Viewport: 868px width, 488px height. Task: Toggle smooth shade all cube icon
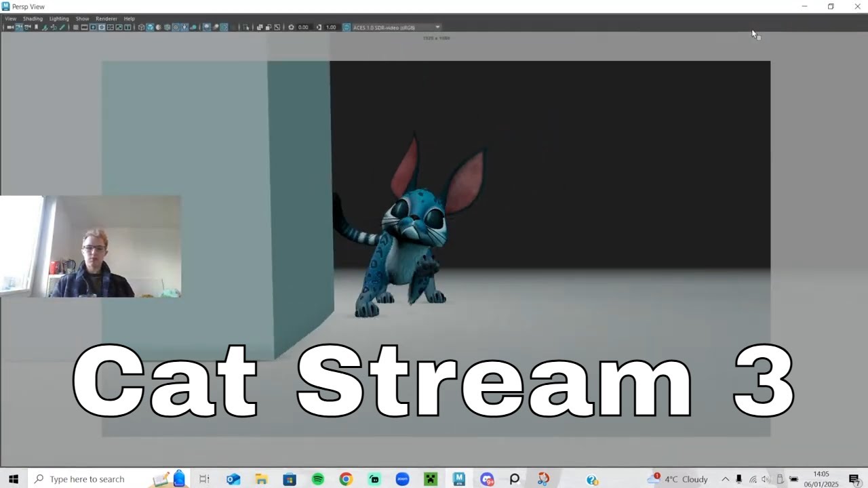[150, 27]
